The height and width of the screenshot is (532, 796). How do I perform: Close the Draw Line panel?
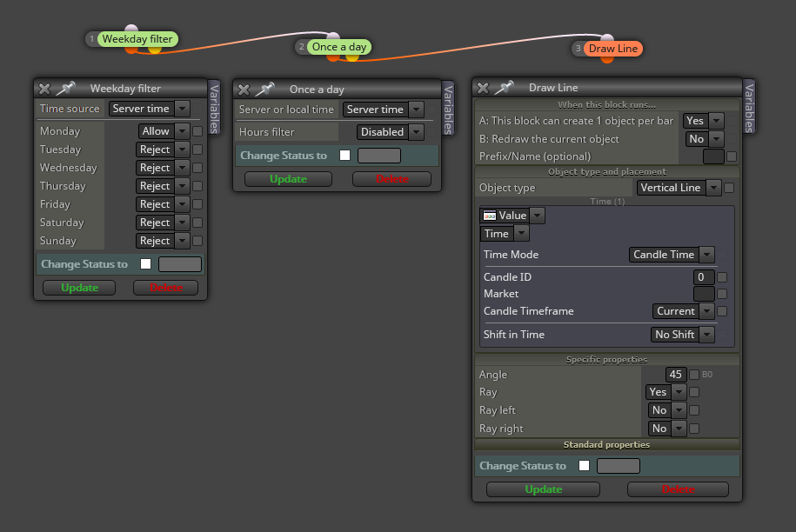[483, 89]
